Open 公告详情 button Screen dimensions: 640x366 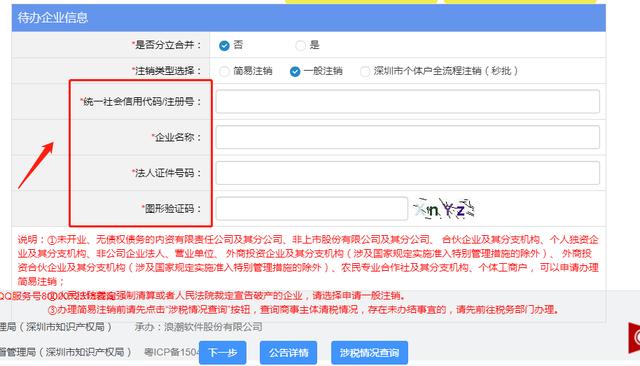288,353
